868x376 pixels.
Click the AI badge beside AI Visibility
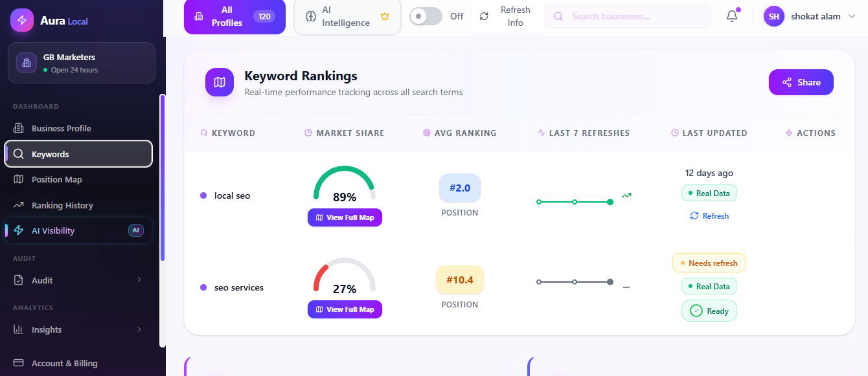(136, 230)
